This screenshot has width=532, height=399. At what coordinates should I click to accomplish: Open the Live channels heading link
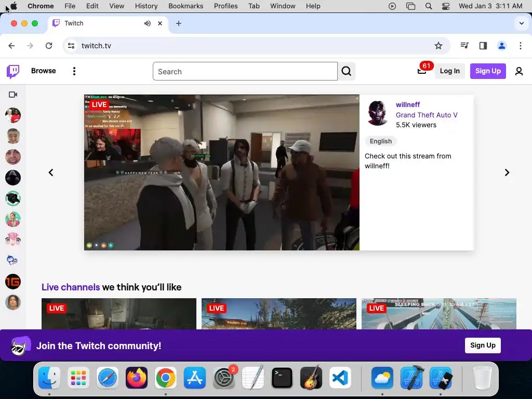coord(71,287)
